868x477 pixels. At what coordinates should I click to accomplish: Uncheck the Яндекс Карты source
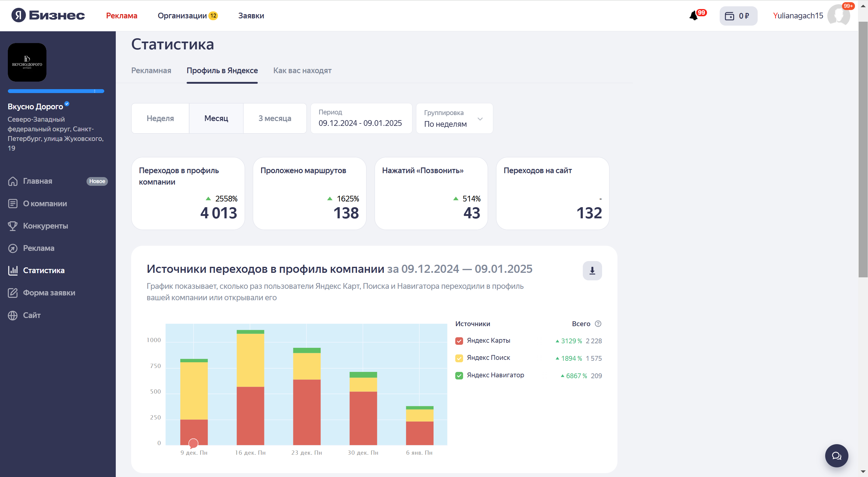[459, 341]
